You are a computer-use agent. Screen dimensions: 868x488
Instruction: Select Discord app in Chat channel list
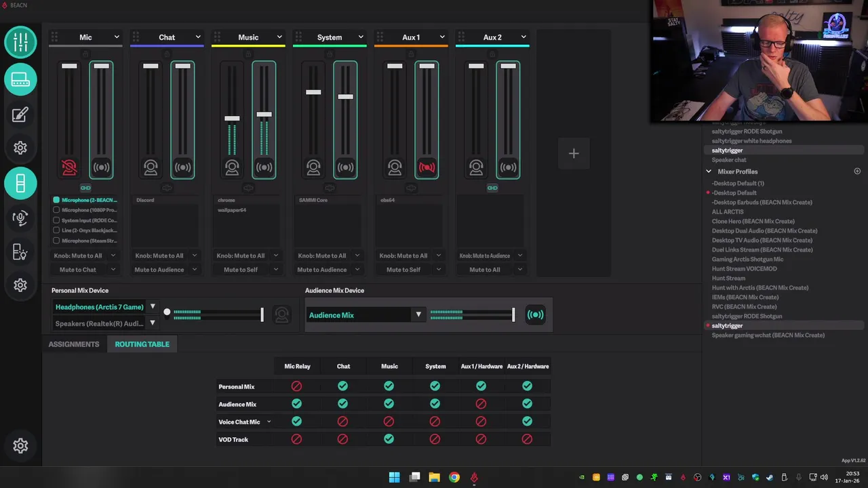[x=145, y=200]
